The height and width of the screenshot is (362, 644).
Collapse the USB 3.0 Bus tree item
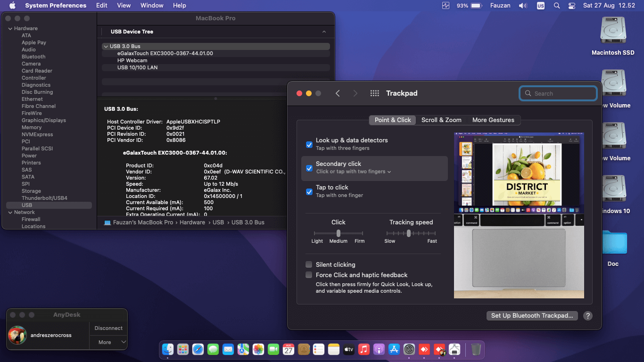click(x=106, y=46)
